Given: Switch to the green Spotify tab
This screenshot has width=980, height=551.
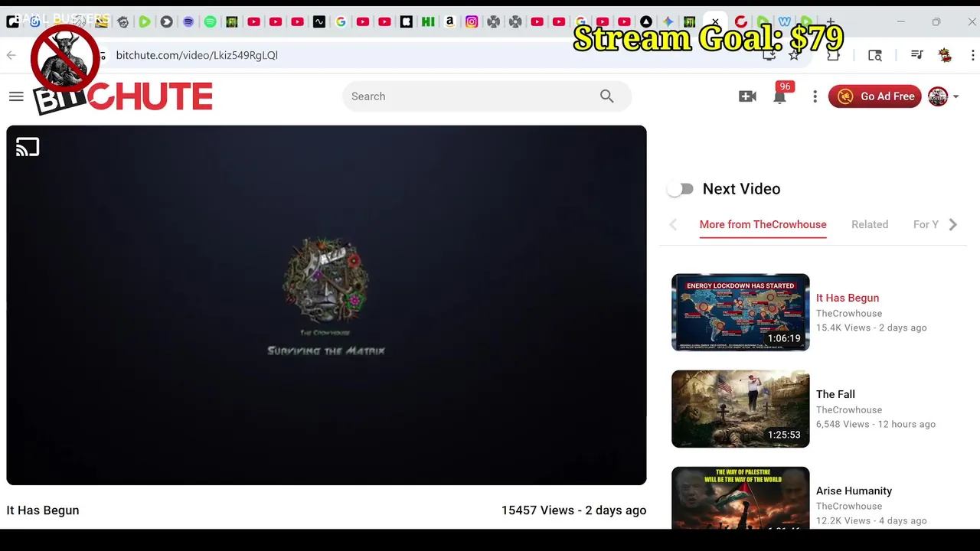Looking at the screenshot, I should click(210, 22).
